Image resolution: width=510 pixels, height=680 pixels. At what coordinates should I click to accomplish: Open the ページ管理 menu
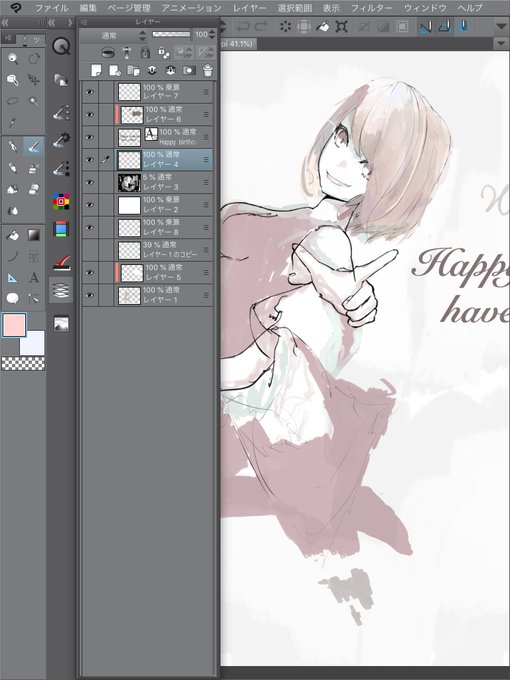[x=129, y=8]
